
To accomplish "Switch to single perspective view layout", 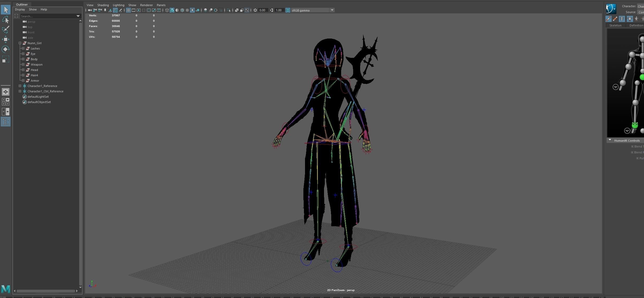I will (x=6, y=92).
